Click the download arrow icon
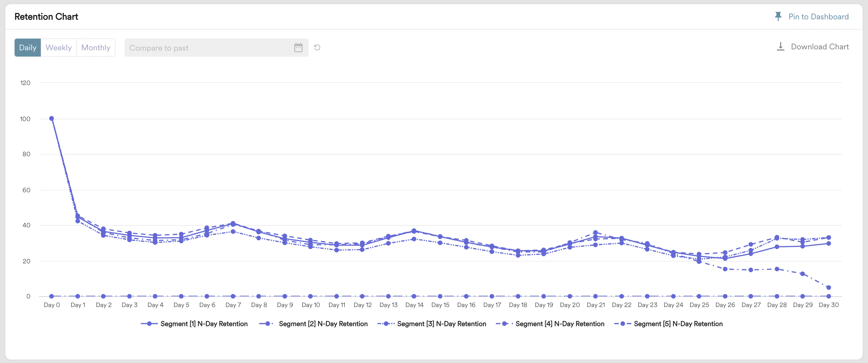This screenshot has height=363, width=868. coord(780,46)
